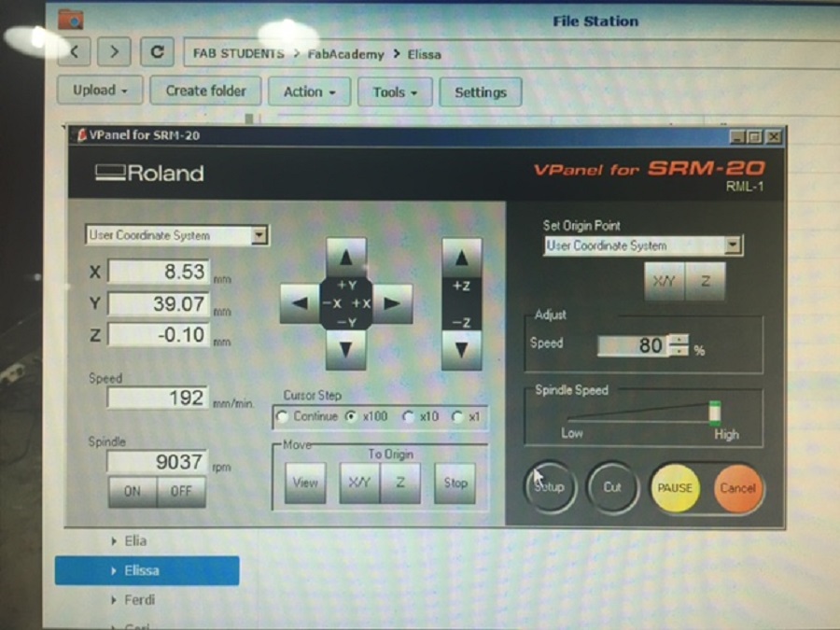
Task: Select the x10 cursor step option
Action: point(408,417)
